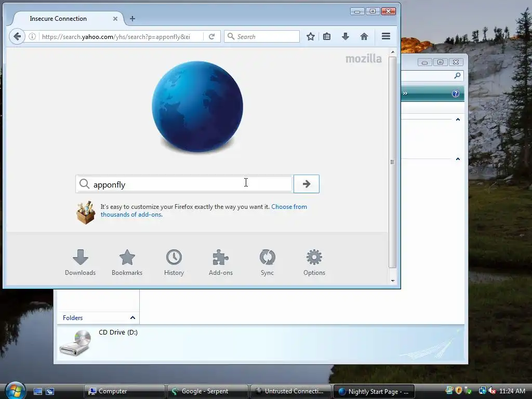Switch to Computer taskbar button
This screenshot has height=399, width=532.
(124, 391)
